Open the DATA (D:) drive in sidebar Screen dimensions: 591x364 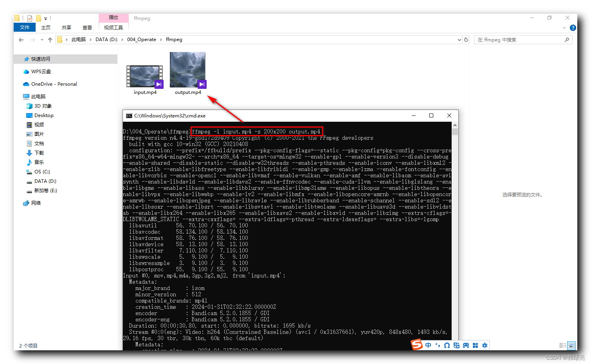point(45,181)
